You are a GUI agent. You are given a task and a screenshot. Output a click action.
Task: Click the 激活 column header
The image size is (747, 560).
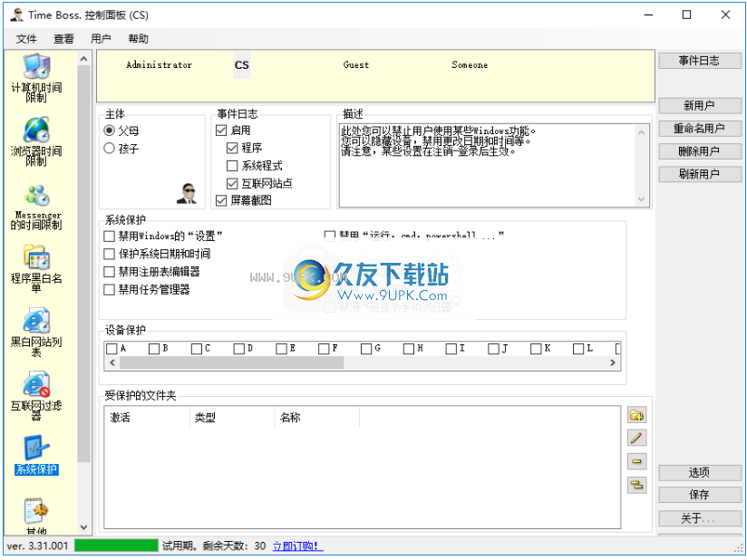(147, 418)
